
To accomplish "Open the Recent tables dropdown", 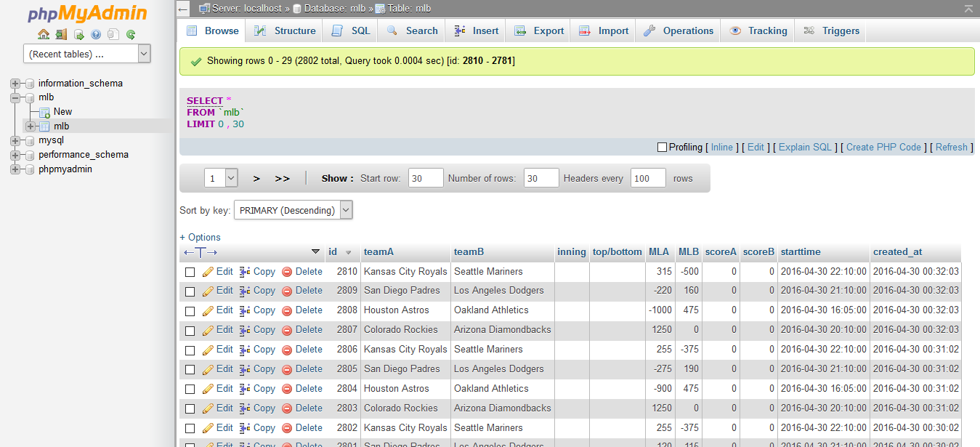I will pos(87,54).
